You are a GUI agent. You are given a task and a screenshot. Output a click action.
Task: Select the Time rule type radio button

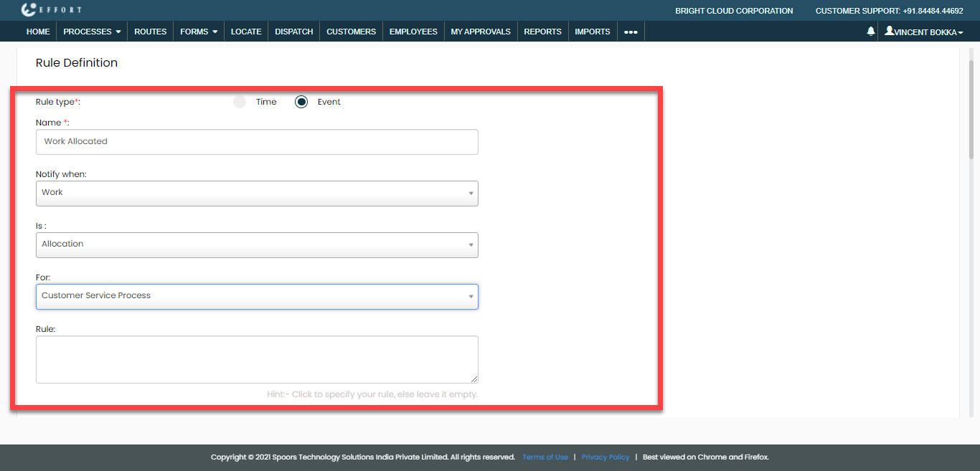point(240,102)
